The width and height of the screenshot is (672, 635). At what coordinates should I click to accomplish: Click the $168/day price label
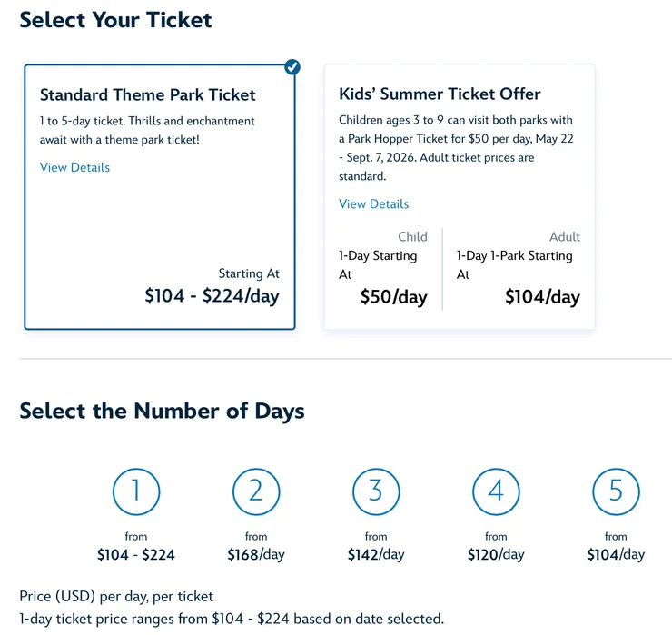(x=256, y=554)
